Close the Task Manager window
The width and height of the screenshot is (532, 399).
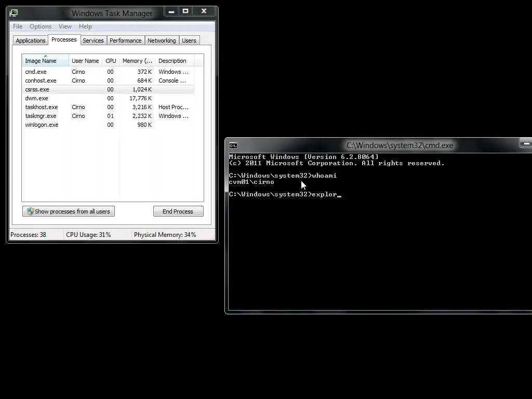point(204,11)
